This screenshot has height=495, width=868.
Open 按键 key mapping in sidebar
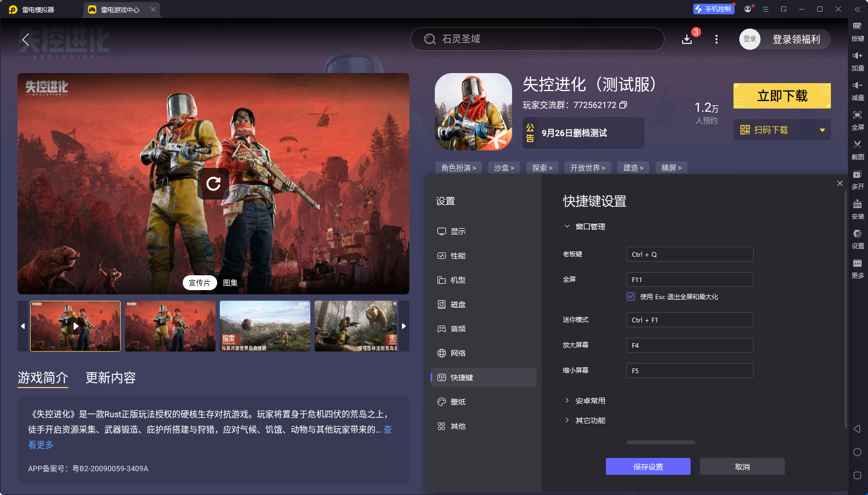[857, 31]
